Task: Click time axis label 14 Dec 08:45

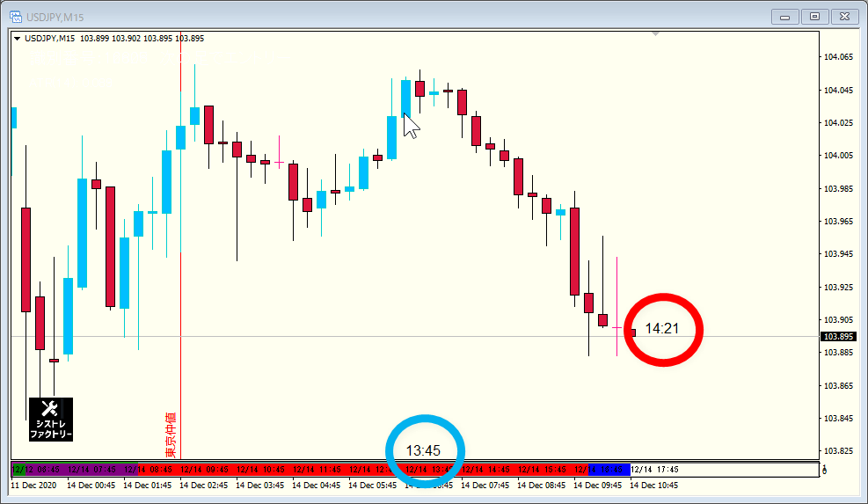Action: click(x=542, y=486)
